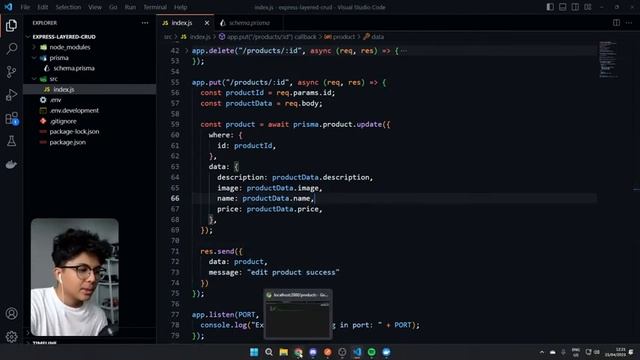The height and width of the screenshot is (360, 640).
Task: Show hidden tray icons chevron
Action: tap(542, 352)
